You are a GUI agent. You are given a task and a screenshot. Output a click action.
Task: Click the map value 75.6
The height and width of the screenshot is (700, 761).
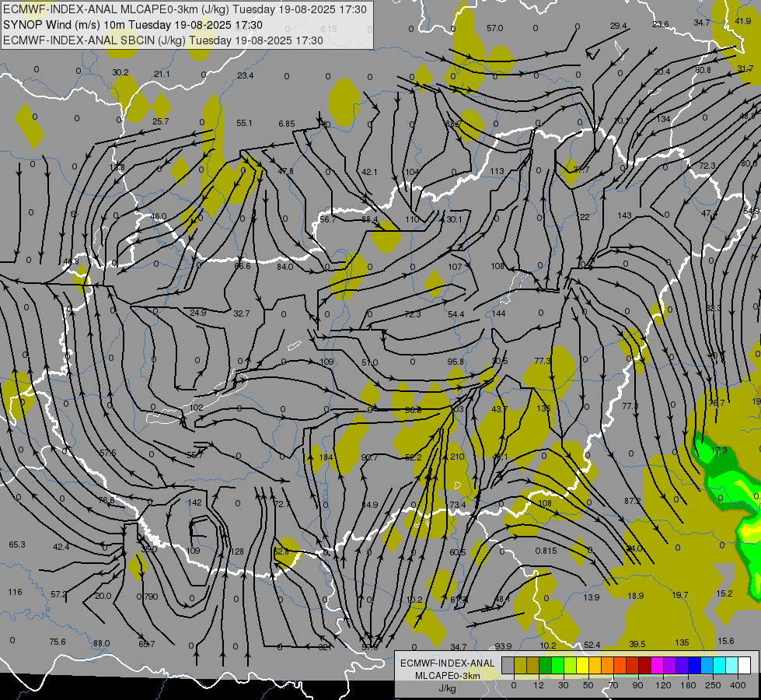58,642
